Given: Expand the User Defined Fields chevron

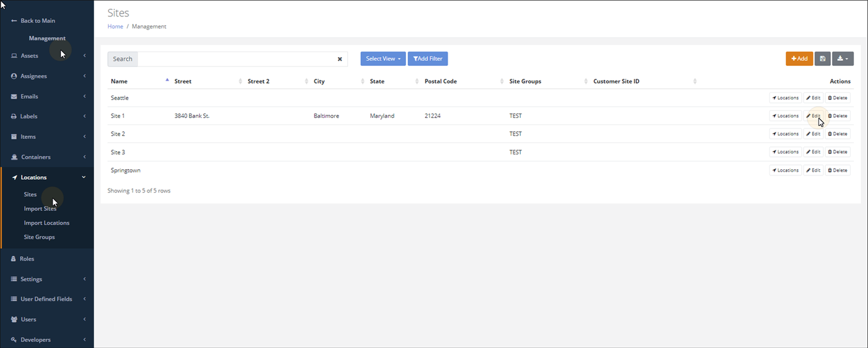Looking at the screenshot, I should (84, 299).
